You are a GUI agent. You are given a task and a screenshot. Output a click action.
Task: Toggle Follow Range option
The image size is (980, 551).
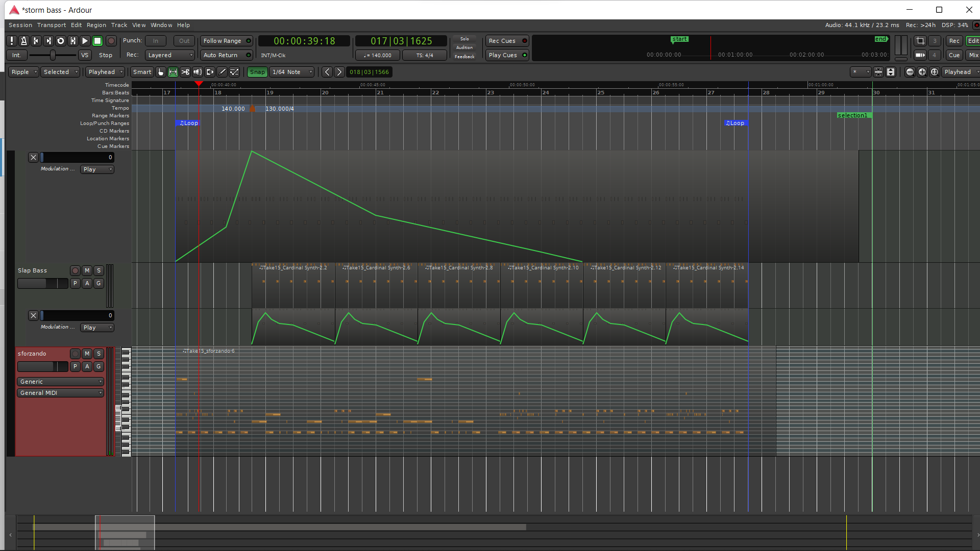tap(227, 41)
